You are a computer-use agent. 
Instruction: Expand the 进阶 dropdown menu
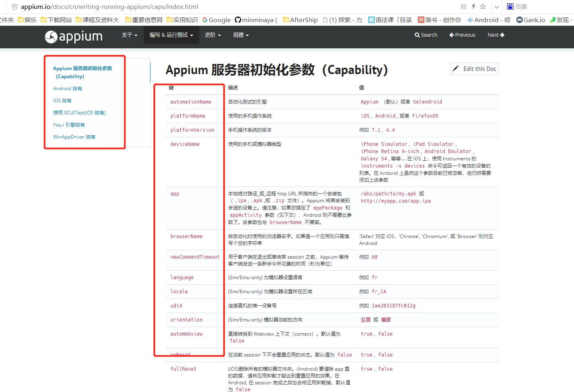213,35
